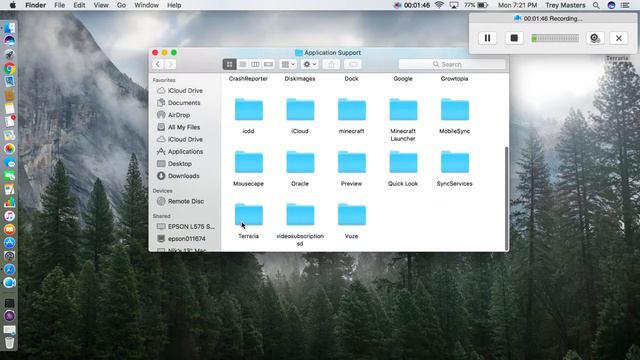
Task: Pause the screen recording
Action: pos(487,38)
